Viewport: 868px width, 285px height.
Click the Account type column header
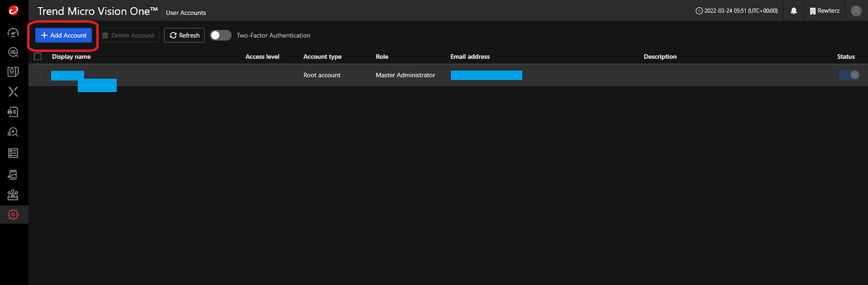tap(322, 56)
